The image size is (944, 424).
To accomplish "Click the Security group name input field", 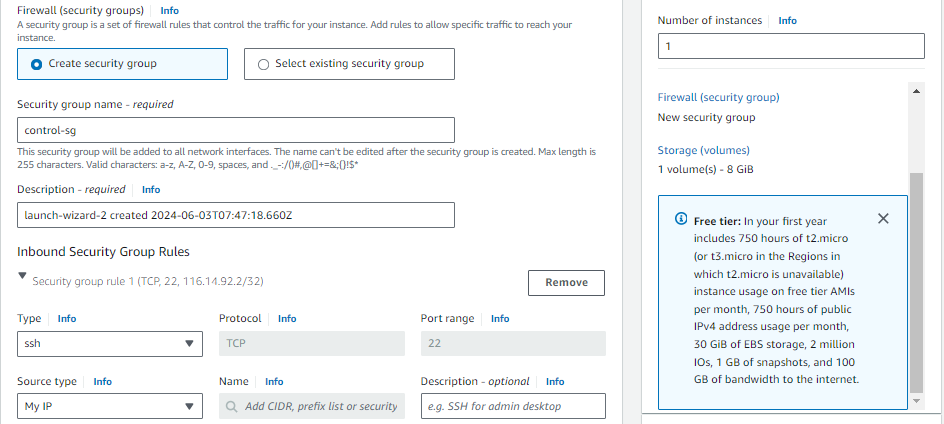I will [236, 130].
